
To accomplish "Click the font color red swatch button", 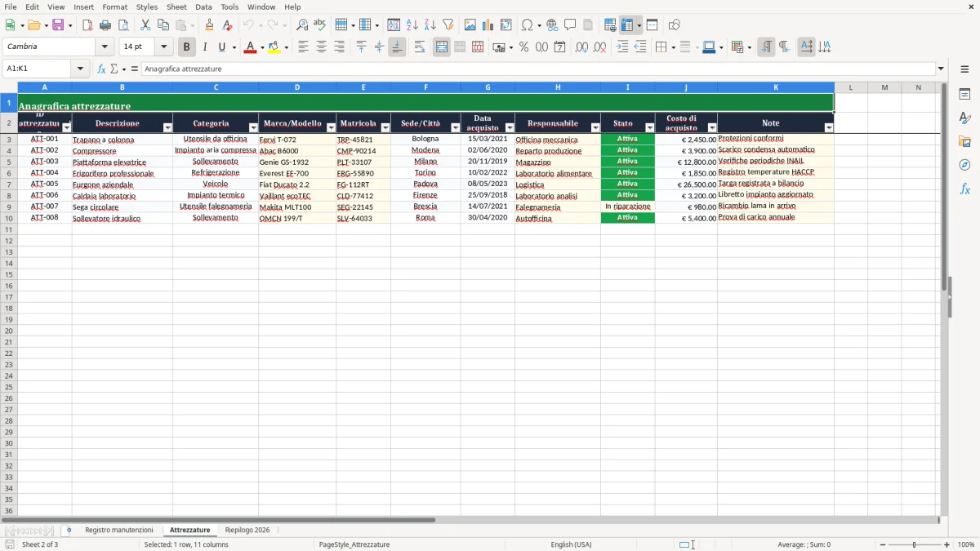I will (x=249, y=47).
